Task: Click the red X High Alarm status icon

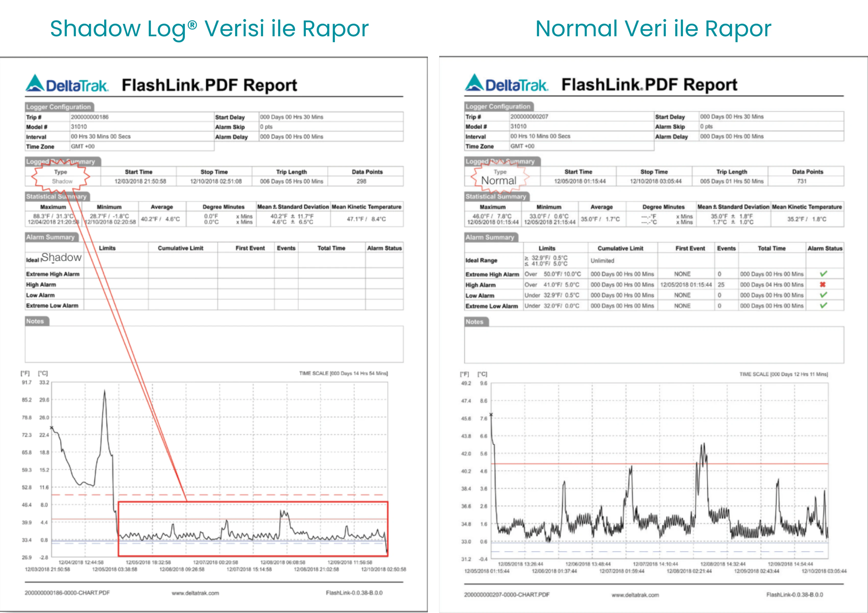Action: 823,284
